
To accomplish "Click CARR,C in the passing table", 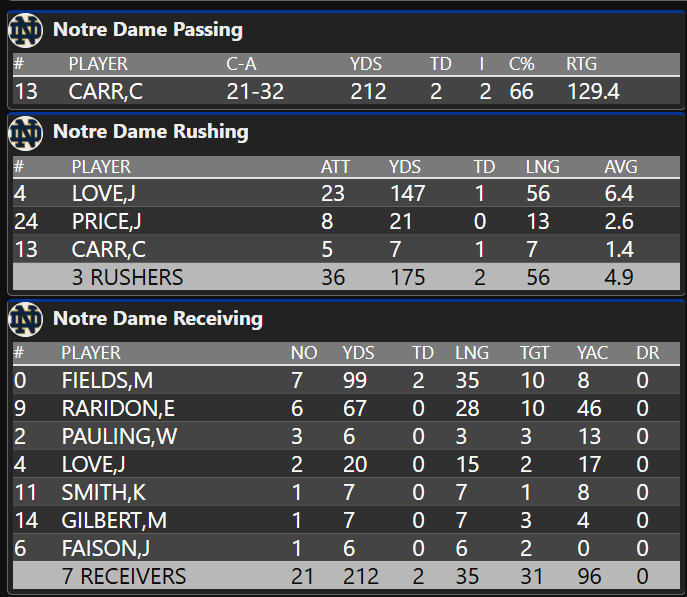I will tap(105, 92).
